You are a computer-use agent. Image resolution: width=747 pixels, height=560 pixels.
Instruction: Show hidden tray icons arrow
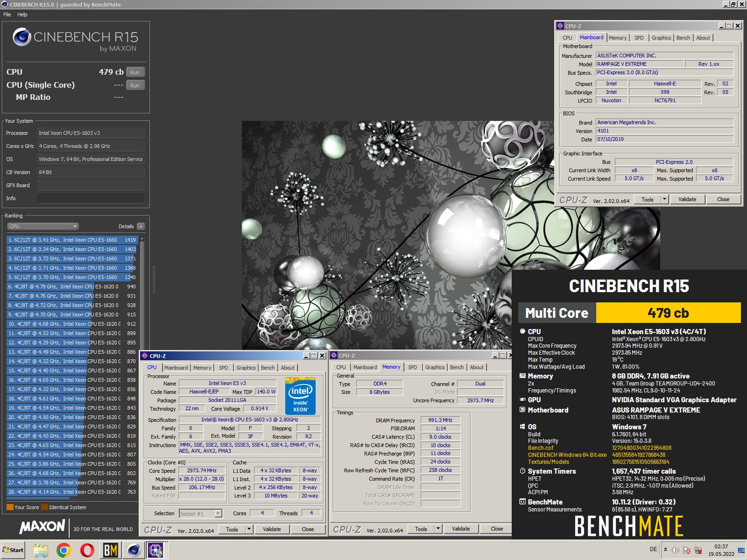pyautogui.click(x=665, y=550)
